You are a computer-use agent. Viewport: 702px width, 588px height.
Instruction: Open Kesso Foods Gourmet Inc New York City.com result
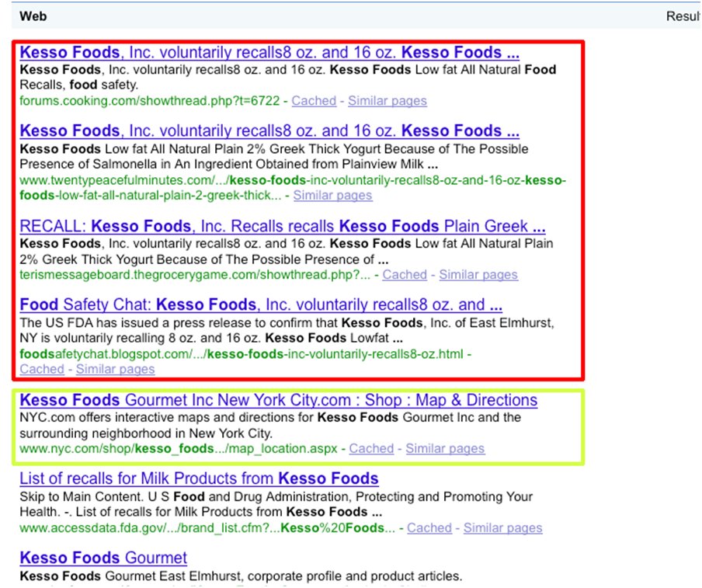pos(279,400)
